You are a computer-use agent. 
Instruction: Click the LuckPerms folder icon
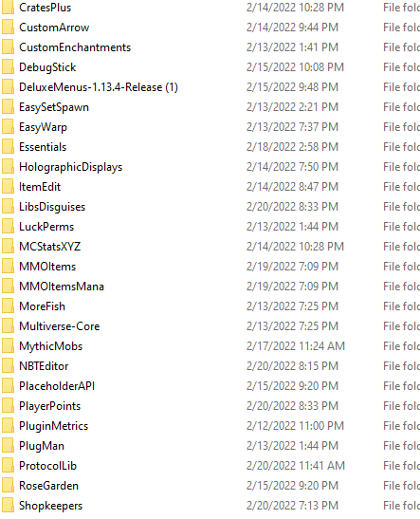tap(8, 227)
